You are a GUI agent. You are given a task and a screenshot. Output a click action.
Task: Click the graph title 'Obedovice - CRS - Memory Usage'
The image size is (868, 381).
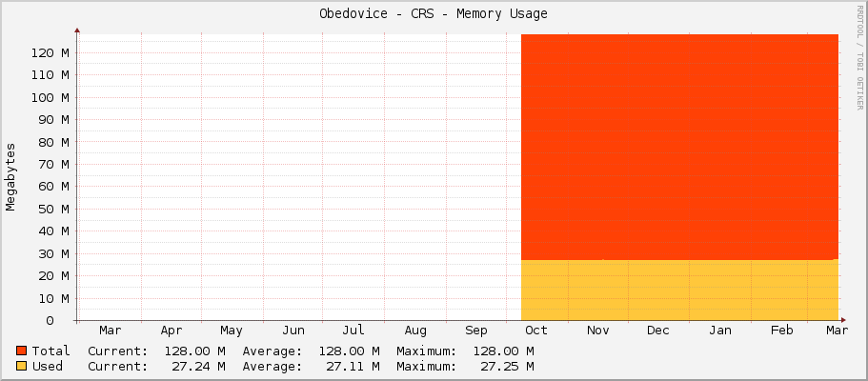(x=434, y=14)
